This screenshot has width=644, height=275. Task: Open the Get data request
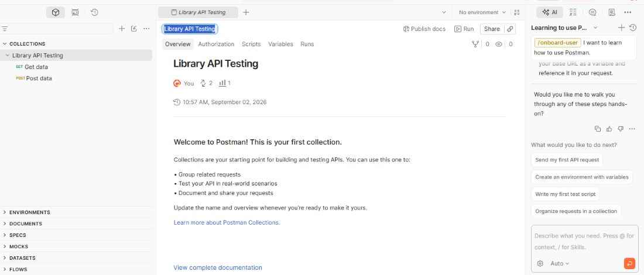[36, 67]
